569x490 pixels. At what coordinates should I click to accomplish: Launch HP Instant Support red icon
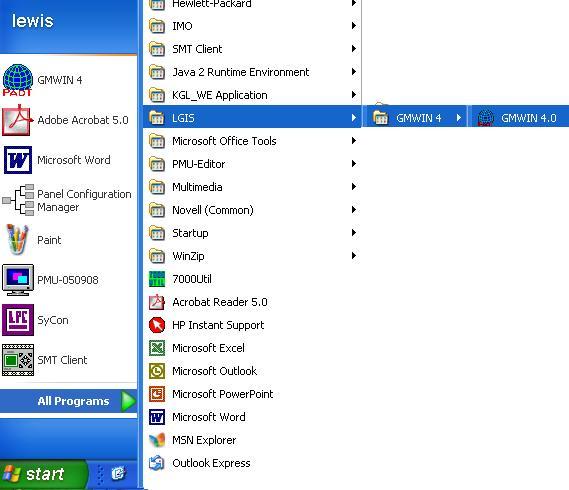pos(157,325)
